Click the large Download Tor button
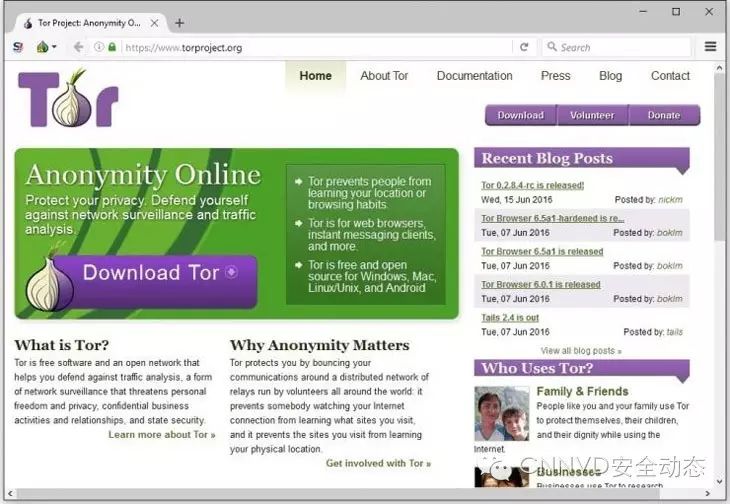Screen dimensions: 730x504 [x=154, y=281]
